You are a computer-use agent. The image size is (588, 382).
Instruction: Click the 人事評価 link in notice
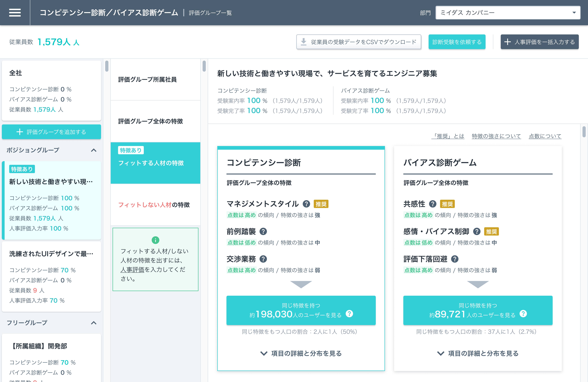tap(132, 270)
